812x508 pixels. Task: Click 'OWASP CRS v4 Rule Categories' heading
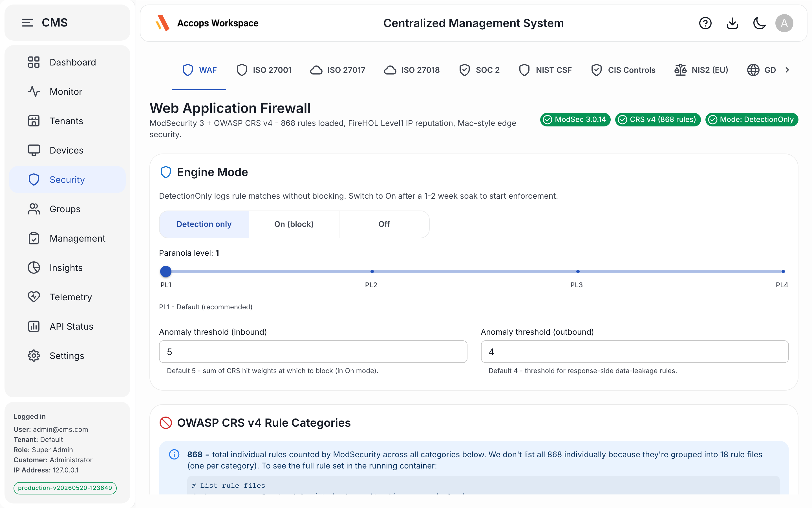(264, 423)
